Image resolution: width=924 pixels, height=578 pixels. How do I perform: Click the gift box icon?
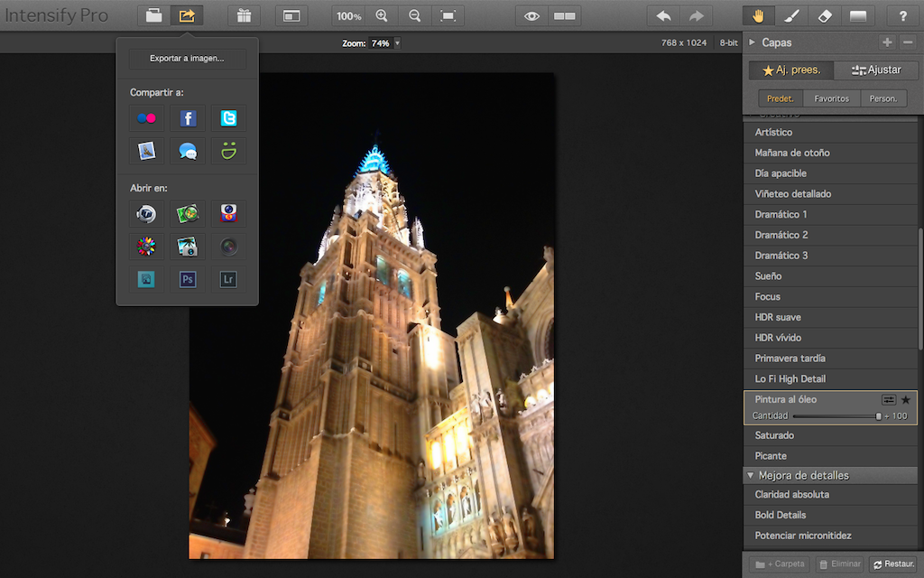pos(244,16)
